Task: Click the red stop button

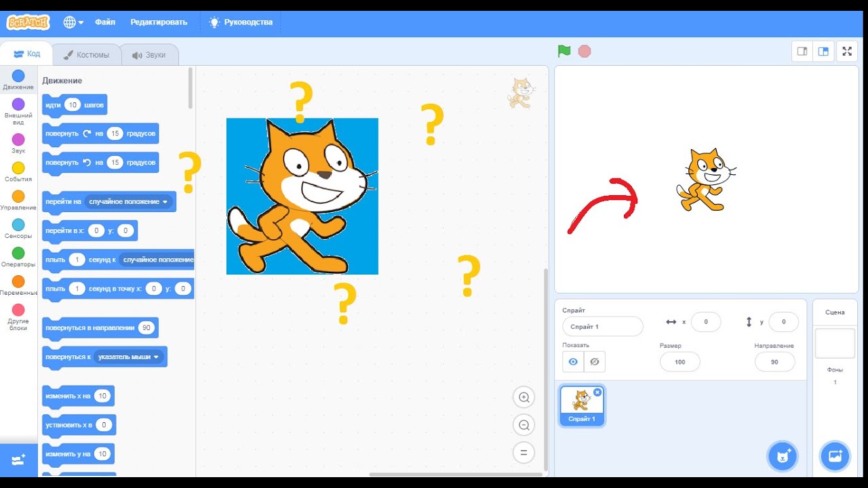Action: pyautogui.click(x=585, y=51)
